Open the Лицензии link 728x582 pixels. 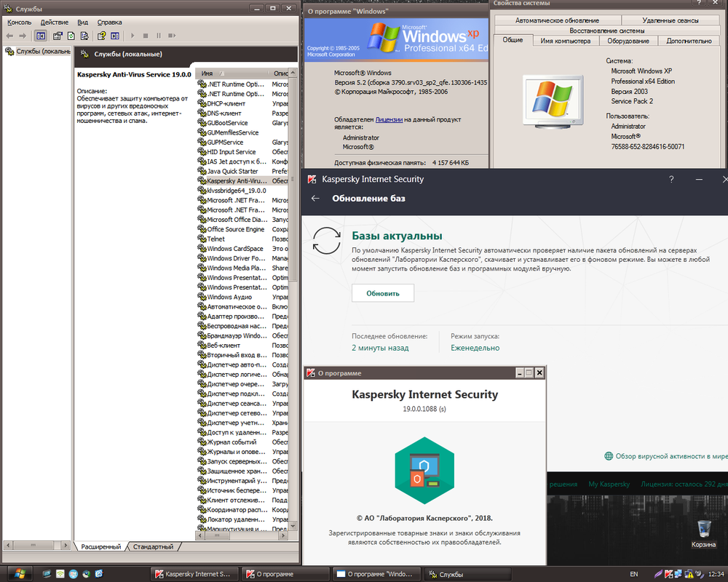pyautogui.click(x=389, y=119)
